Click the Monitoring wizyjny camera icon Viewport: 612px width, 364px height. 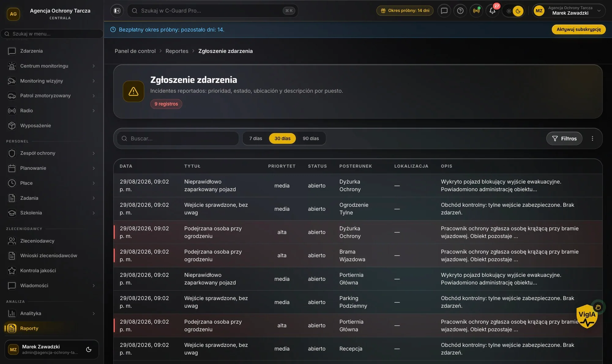pyautogui.click(x=12, y=81)
